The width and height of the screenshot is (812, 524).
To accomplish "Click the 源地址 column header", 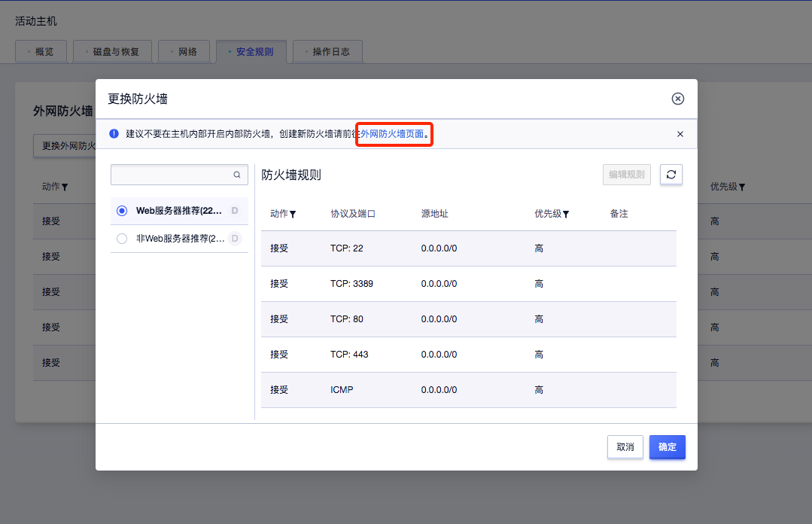I will (434, 214).
